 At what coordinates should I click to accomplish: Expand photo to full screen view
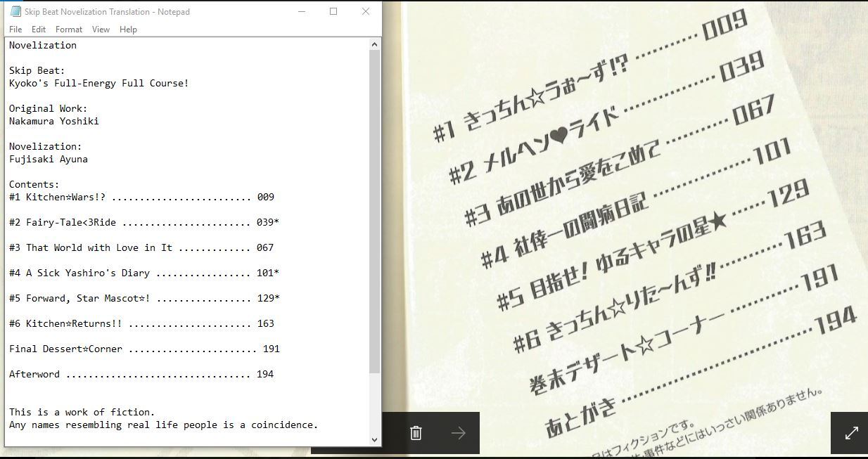click(x=851, y=433)
